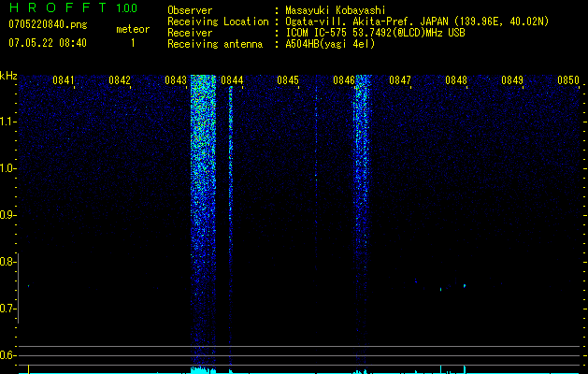Viewport: 588px width, 374px height.
Task: Click the observer name Masayuki Kobayashi
Action: tap(336, 10)
